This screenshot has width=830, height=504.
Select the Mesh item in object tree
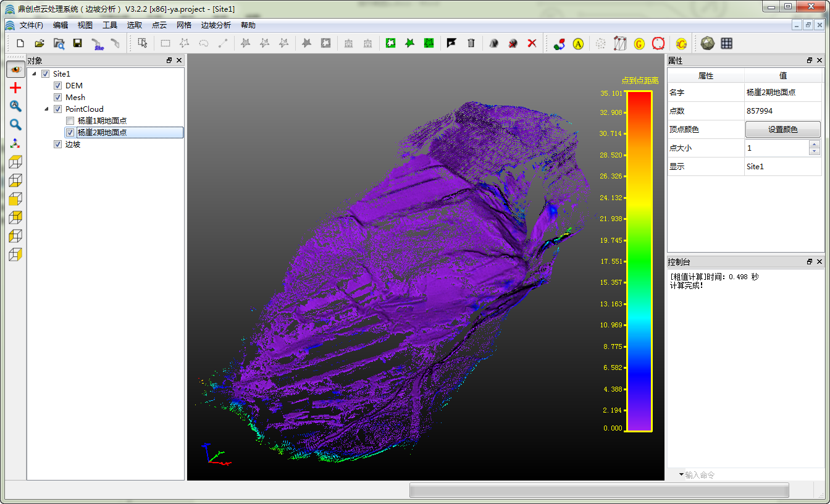75,98
